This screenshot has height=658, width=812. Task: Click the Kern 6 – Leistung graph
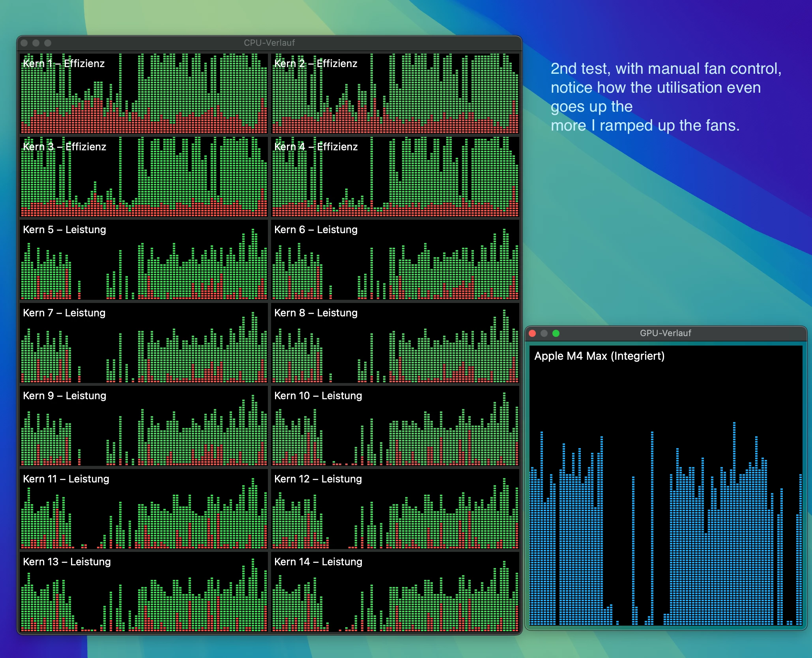[x=395, y=260]
